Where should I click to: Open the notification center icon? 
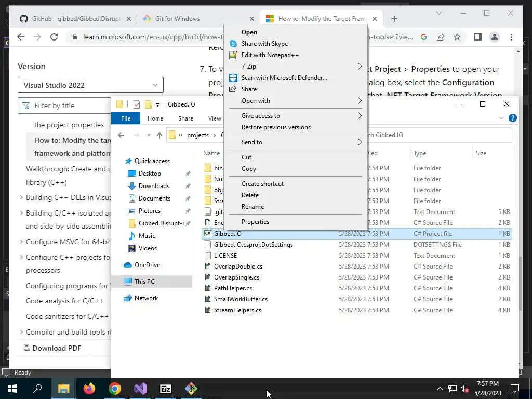pyautogui.click(x=515, y=388)
